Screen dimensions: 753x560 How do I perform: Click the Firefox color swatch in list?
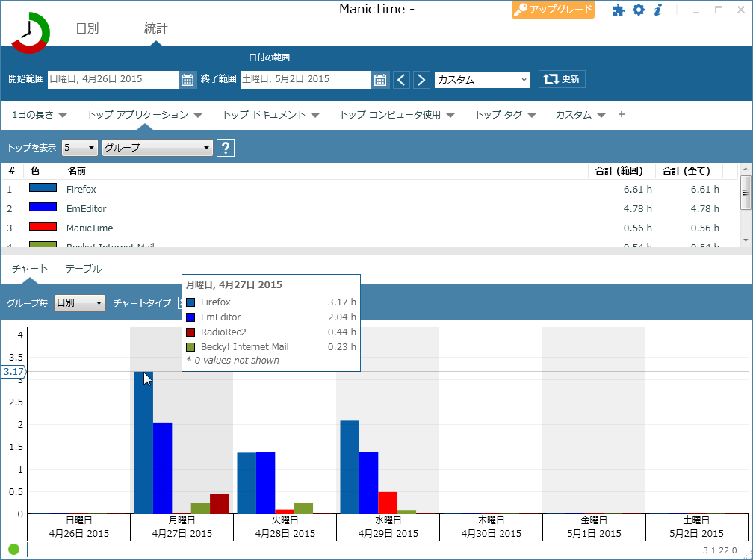click(43, 187)
